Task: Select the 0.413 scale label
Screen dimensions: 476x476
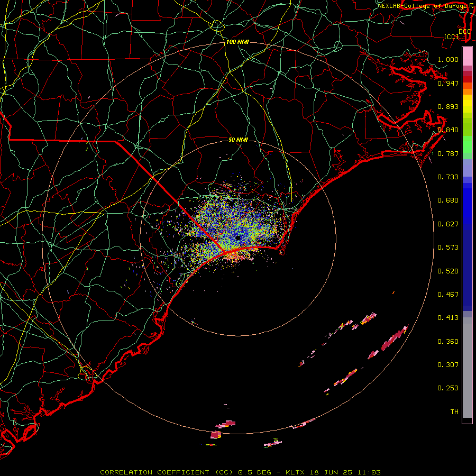Action: (448, 317)
